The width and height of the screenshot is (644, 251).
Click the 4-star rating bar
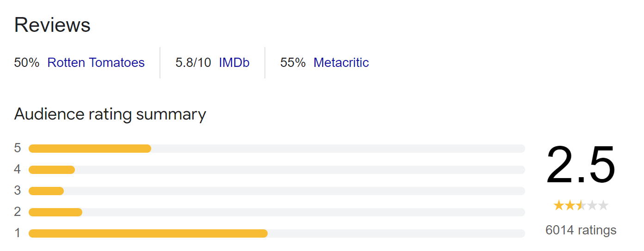pos(277,170)
